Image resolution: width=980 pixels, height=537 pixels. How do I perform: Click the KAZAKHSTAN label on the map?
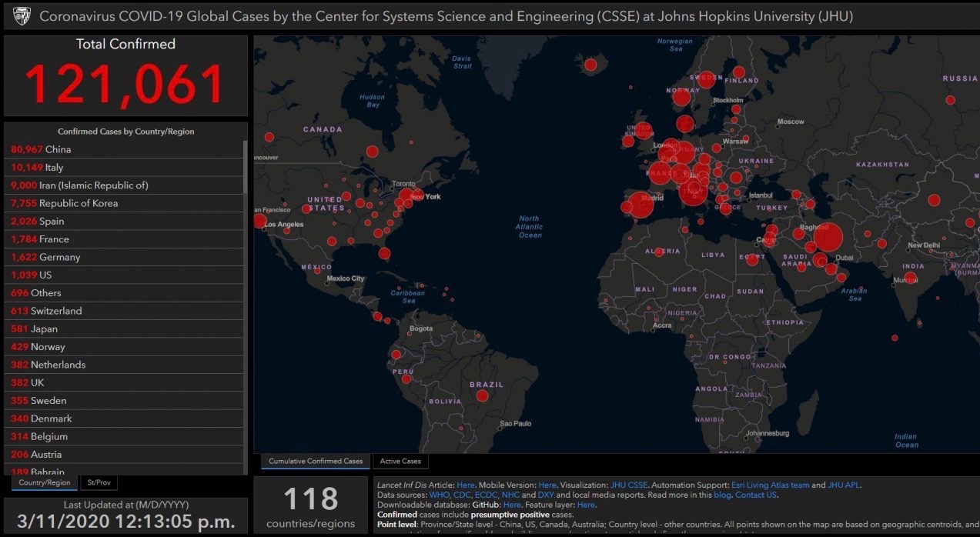[x=882, y=165]
